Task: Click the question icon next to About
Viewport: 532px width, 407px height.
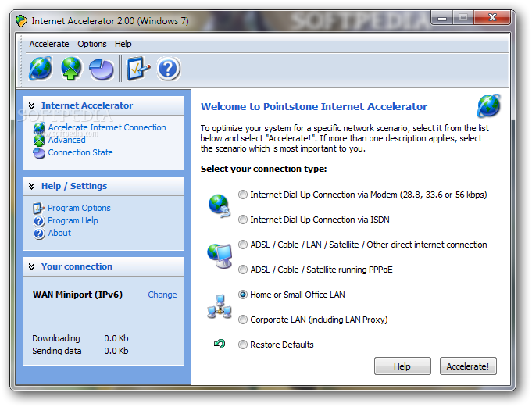Action: (x=39, y=234)
